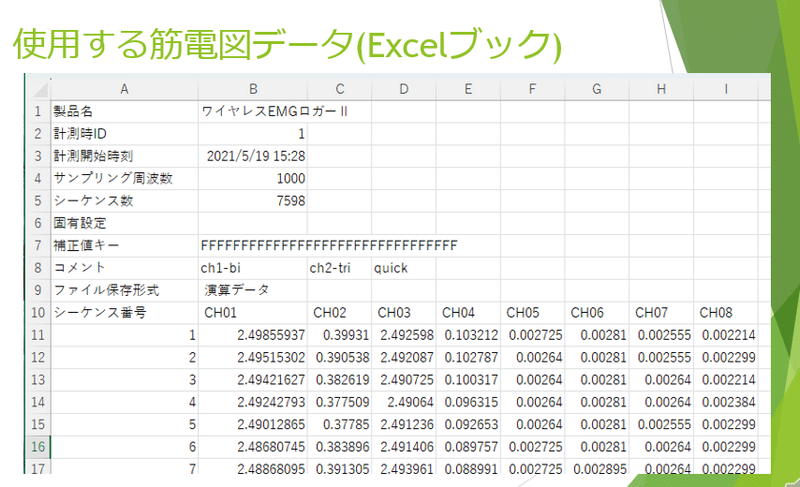Select row 10 header
This screenshot has width=800, height=487.
38,313
